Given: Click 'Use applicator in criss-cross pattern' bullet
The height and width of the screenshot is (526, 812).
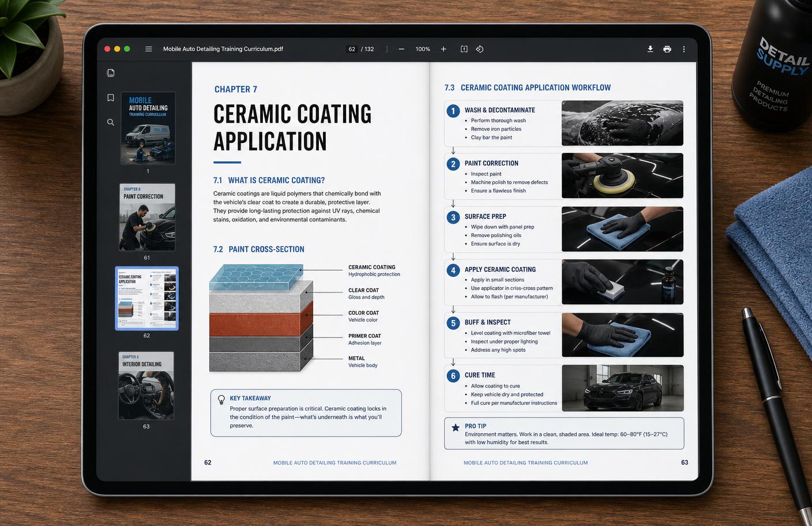Looking at the screenshot, I should point(512,288).
